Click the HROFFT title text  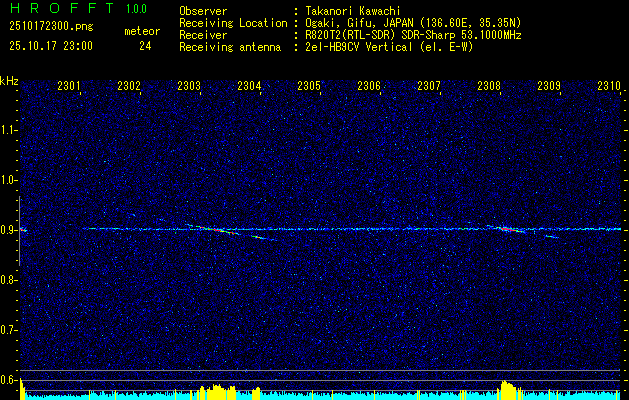[61, 8]
